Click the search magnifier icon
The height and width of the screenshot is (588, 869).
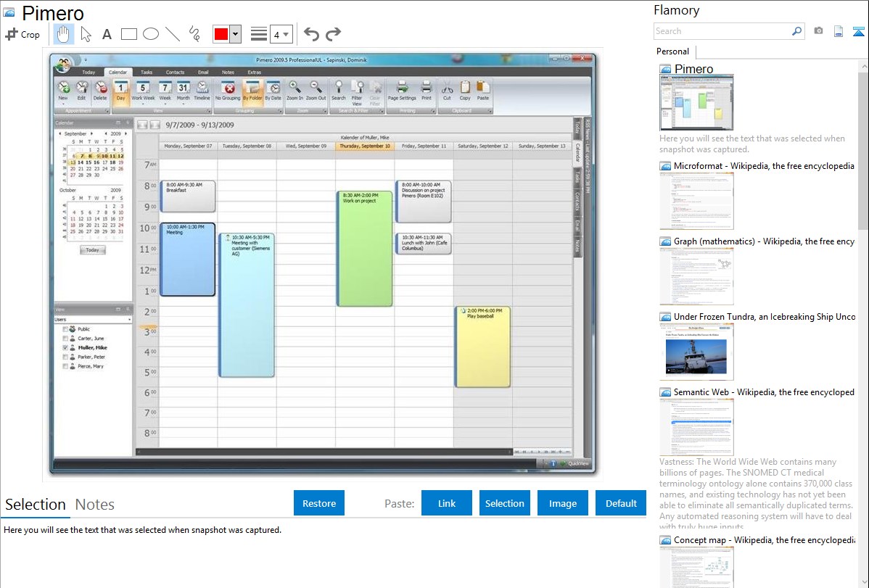[796, 31]
